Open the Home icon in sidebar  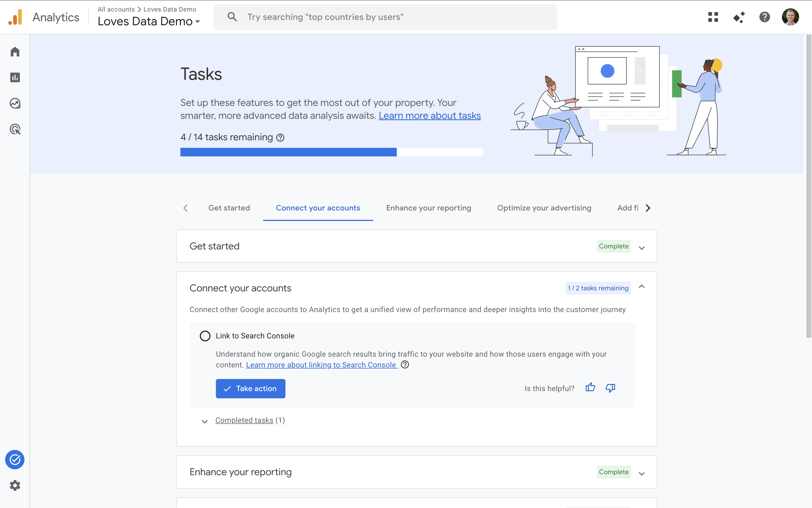(x=15, y=52)
